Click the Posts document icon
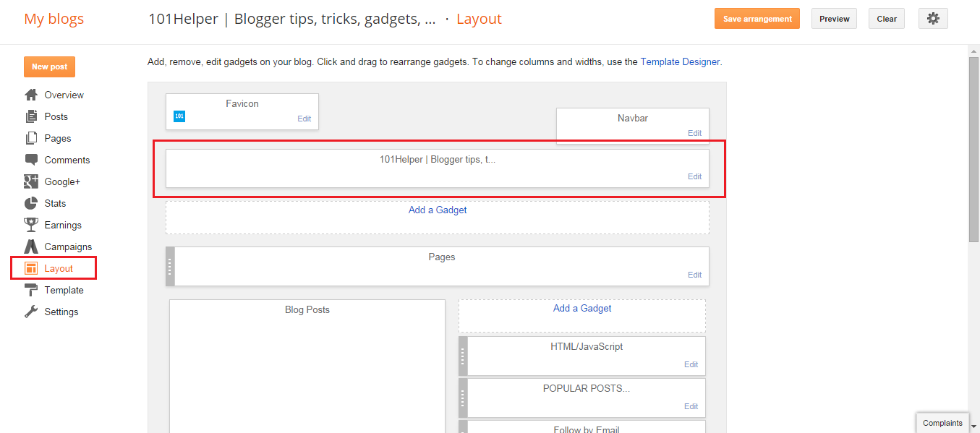 [x=31, y=116]
